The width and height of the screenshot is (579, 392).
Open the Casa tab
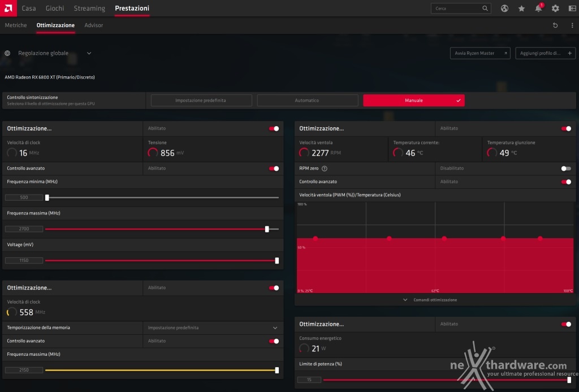pos(29,8)
